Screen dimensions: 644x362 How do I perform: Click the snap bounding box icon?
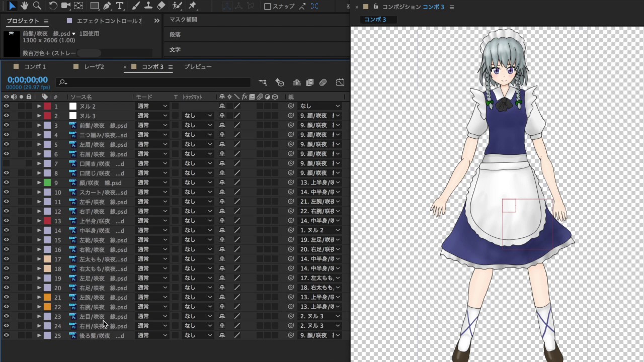[314, 7]
